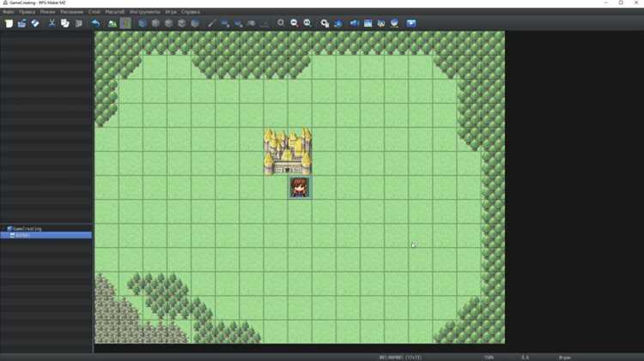The height and width of the screenshot is (361, 644).
Task: Start Playtest with the toolbar icon
Action: click(x=411, y=23)
